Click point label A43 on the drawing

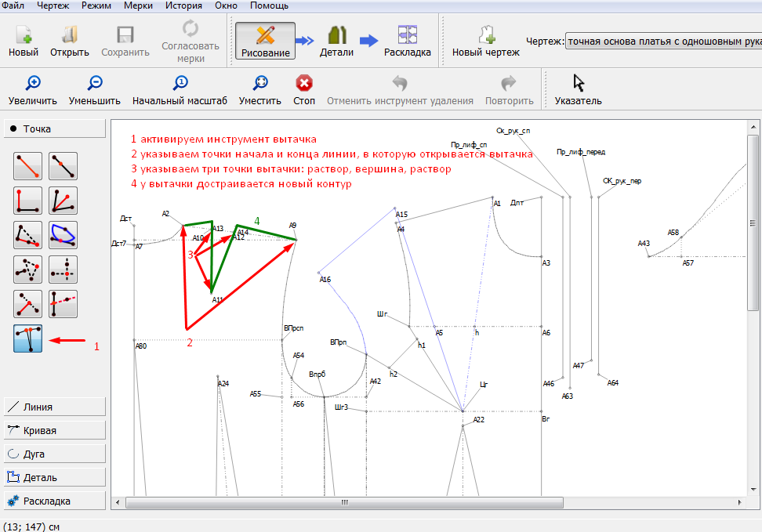click(644, 243)
